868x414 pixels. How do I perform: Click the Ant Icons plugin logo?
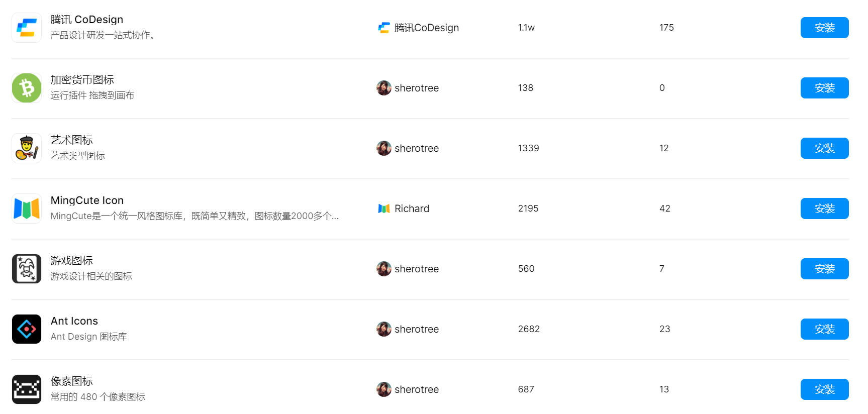[27, 329]
